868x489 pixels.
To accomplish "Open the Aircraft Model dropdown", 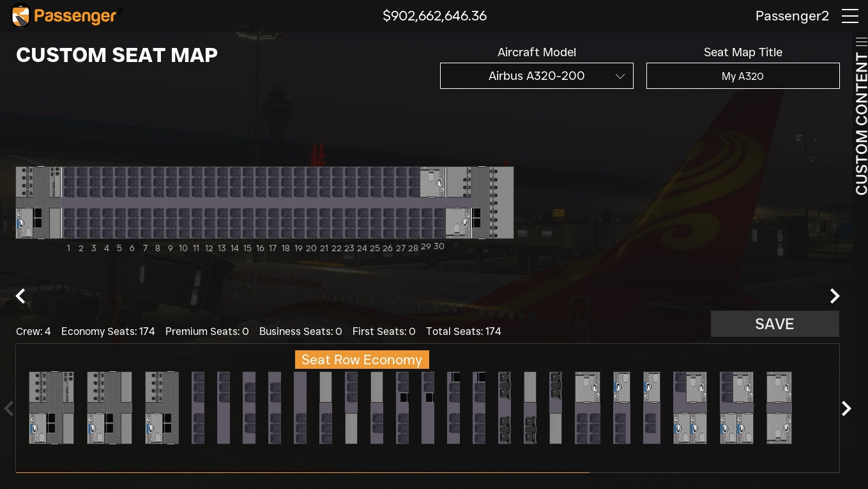I will click(537, 76).
